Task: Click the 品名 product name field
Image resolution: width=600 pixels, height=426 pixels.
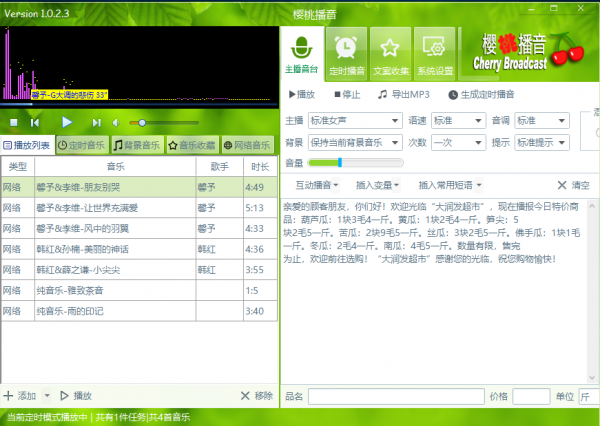Action: (x=396, y=397)
